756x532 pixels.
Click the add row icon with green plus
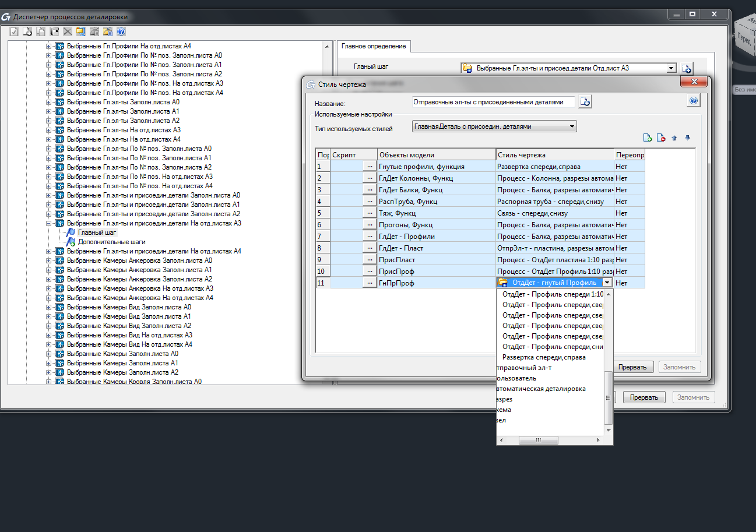point(647,138)
